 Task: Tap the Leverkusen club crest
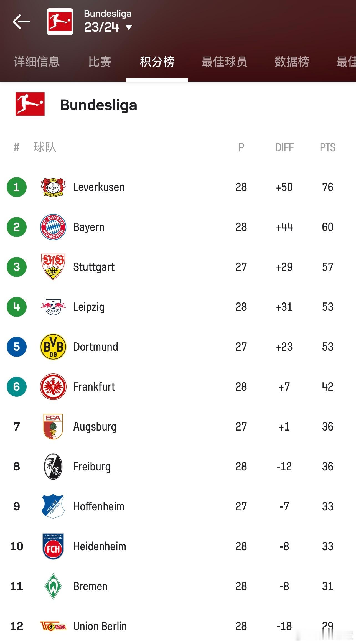click(x=53, y=187)
